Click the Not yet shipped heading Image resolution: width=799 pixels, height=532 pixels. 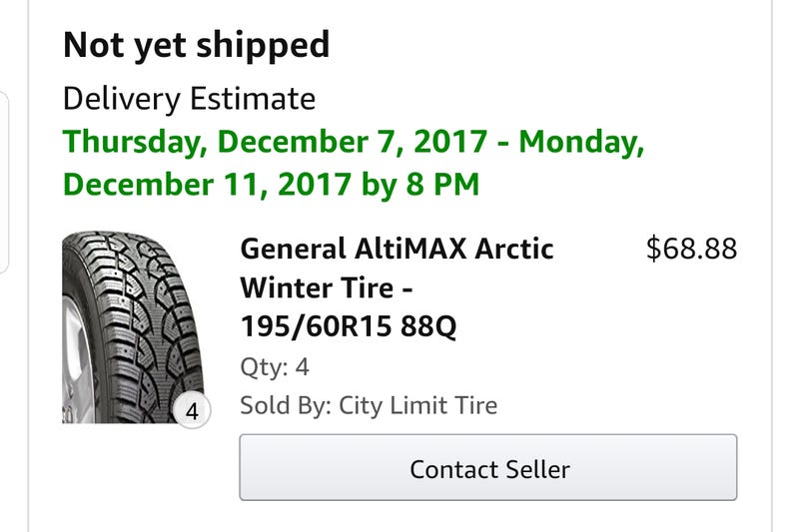197,45
